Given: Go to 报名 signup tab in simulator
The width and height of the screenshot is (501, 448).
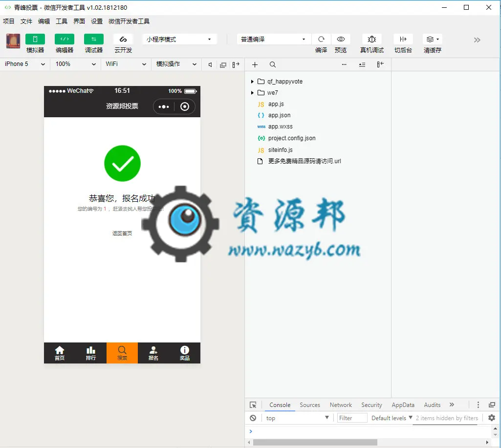Looking at the screenshot, I should [153, 353].
